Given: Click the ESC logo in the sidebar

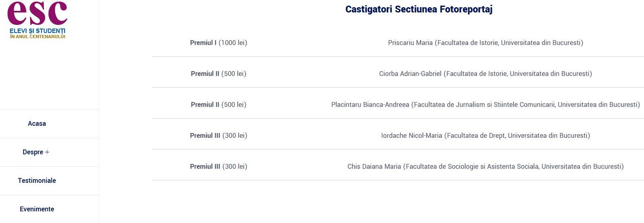Looking at the screenshot, I should click(37, 20).
